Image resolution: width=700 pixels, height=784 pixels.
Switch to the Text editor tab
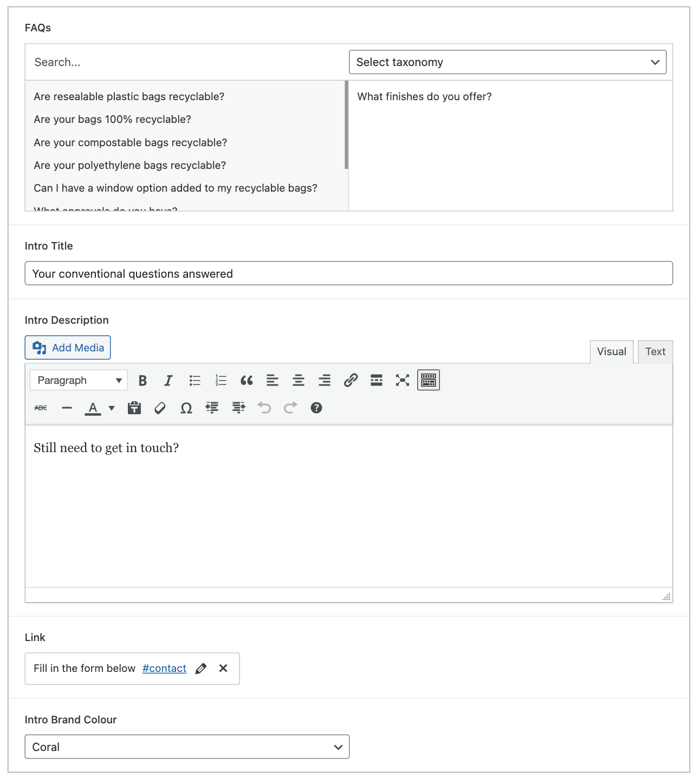tap(656, 352)
